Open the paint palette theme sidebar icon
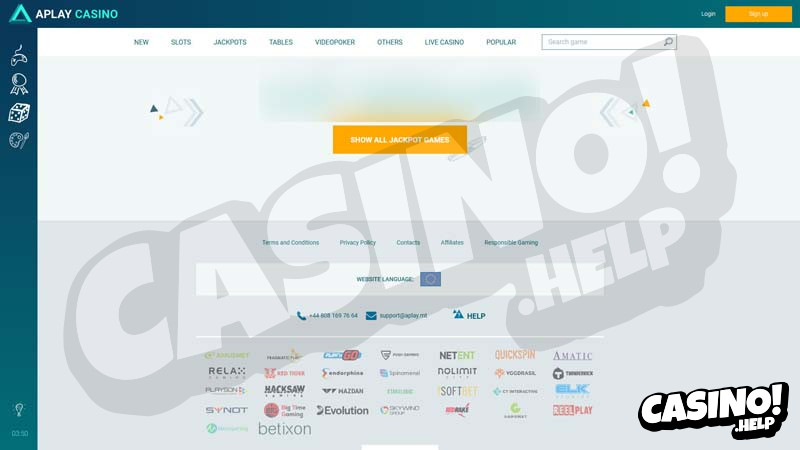 [19, 140]
